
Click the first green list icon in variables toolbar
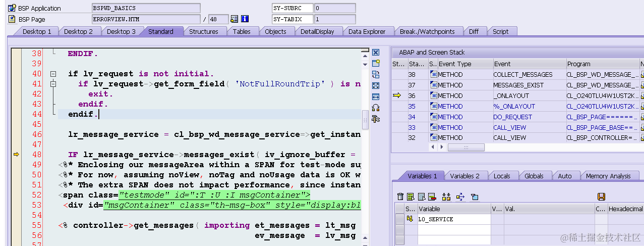411,196
